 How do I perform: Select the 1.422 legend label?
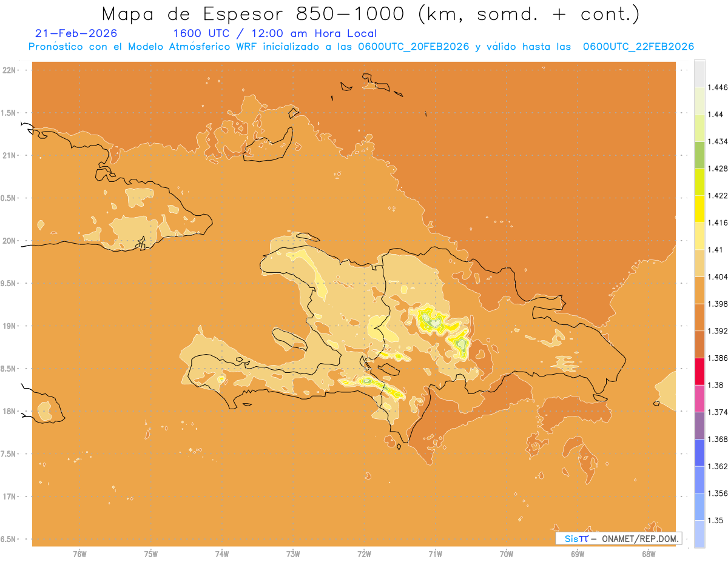pos(718,195)
